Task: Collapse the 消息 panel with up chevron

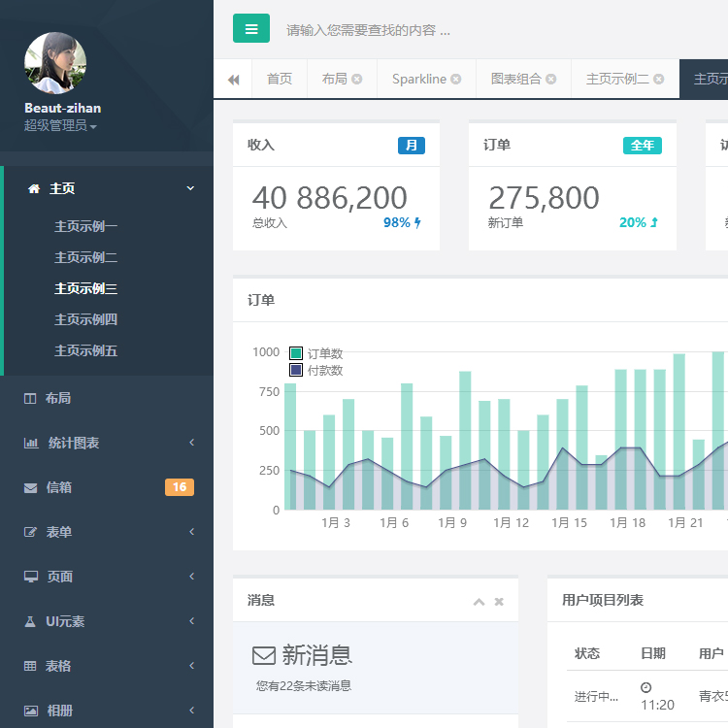Action: point(479,602)
